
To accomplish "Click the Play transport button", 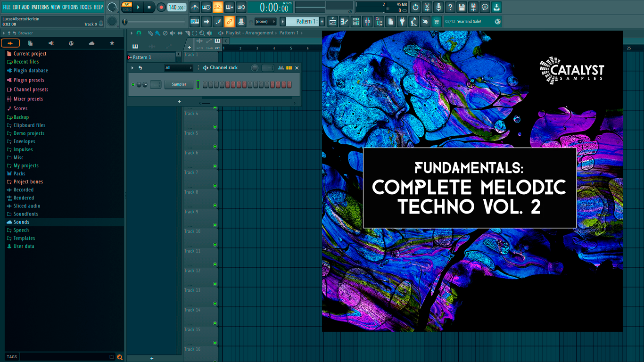I will coord(138,7).
